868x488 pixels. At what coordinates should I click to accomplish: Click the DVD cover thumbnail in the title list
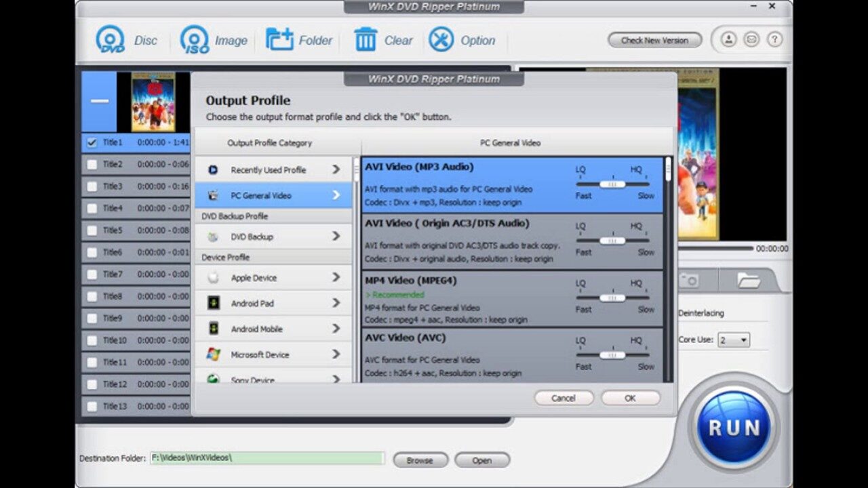tap(153, 101)
